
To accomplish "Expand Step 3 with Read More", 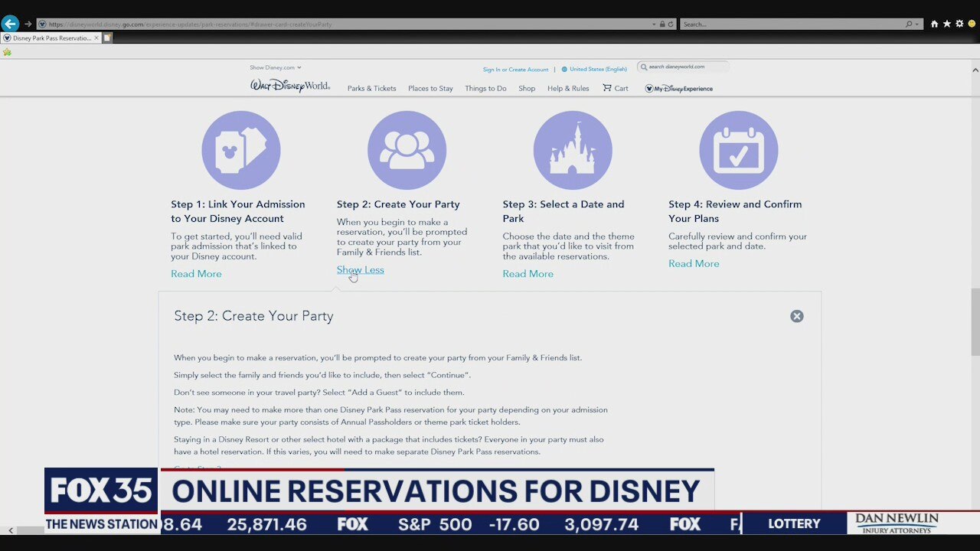I will coord(528,274).
